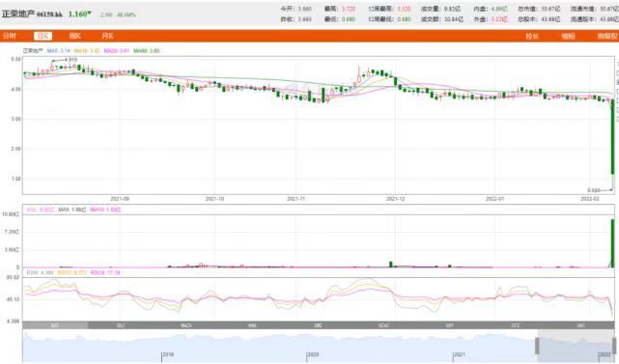Select the RSI indicator tab
Image resolution: width=619 pixels, height=364 pixels.
55,325
